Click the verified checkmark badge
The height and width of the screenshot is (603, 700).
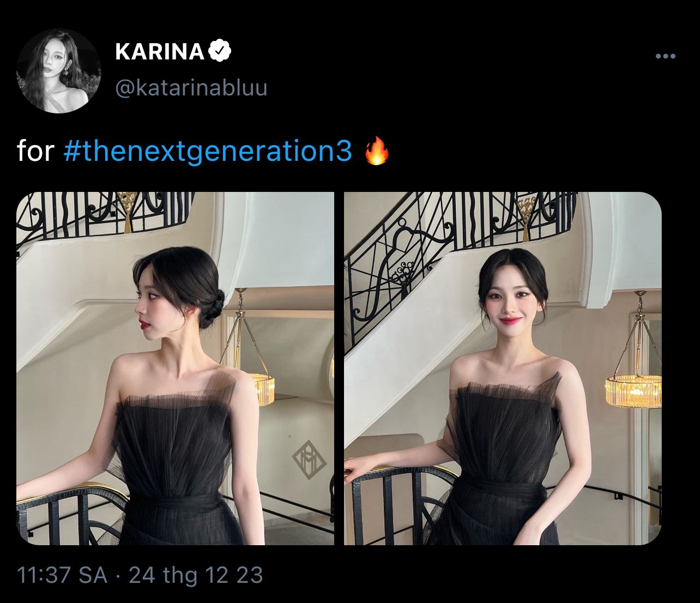(x=220, y=51)
